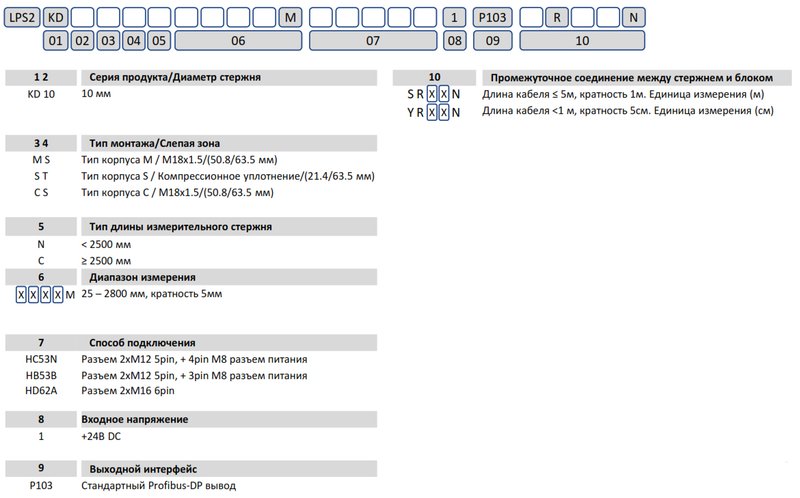
Task: Click text Разъем 2xM16 6pin
Action: (128, 391)
